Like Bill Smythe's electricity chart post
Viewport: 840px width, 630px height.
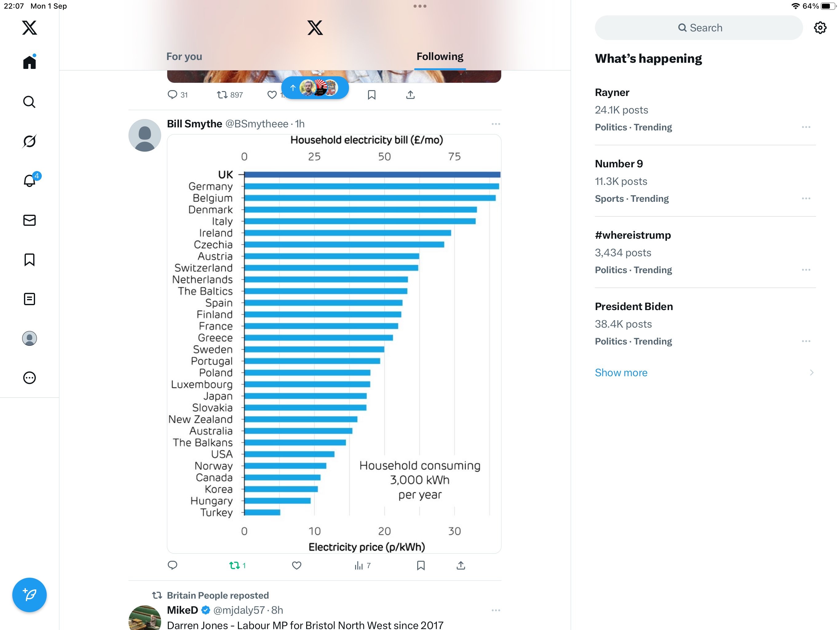tap(297, 565)
